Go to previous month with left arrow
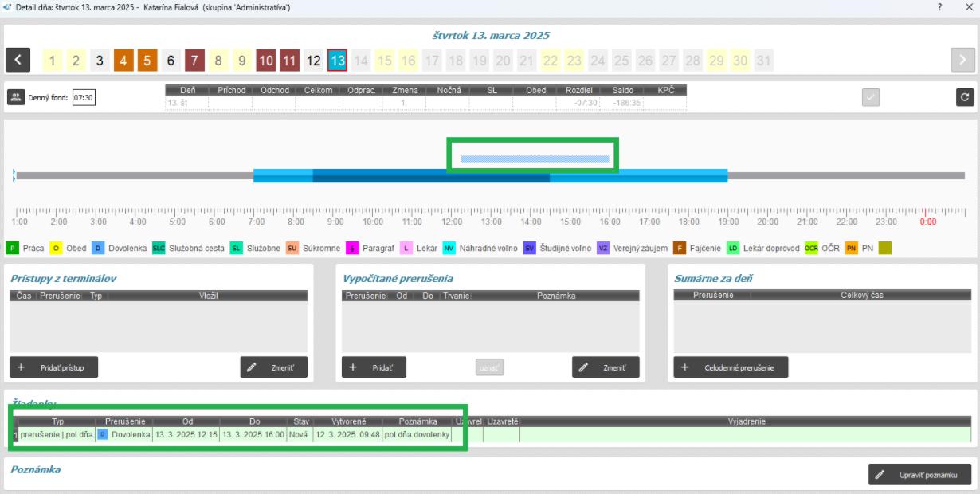This screenshot has width=980, height=494. pyautogui.click(x=18, y=60)
